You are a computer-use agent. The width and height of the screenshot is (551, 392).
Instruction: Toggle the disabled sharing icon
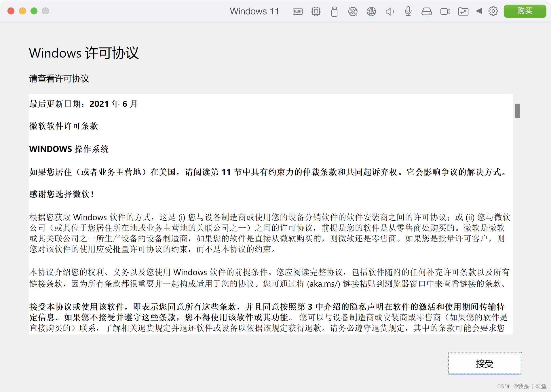[x=353, y=12]
